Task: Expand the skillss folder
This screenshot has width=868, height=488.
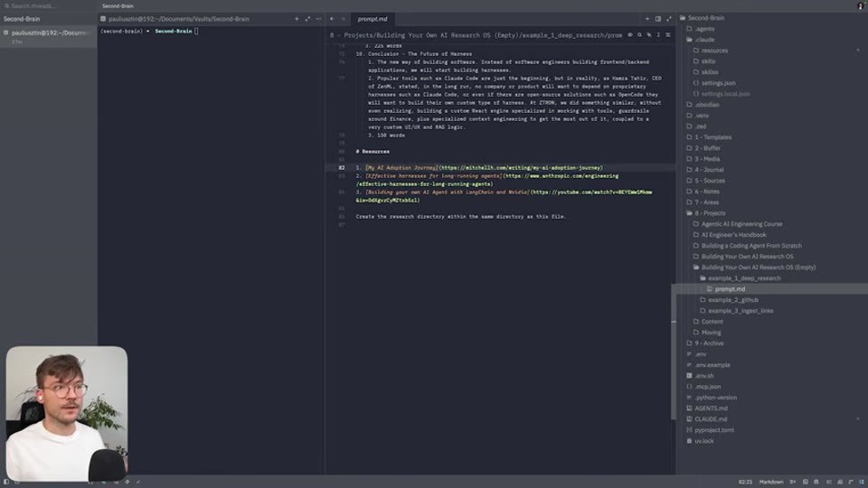Action: (710, 72)
